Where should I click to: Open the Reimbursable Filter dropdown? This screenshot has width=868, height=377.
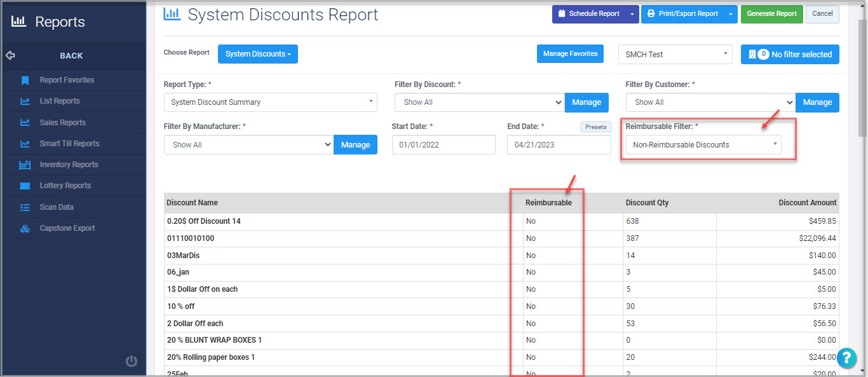coord(703,145)
